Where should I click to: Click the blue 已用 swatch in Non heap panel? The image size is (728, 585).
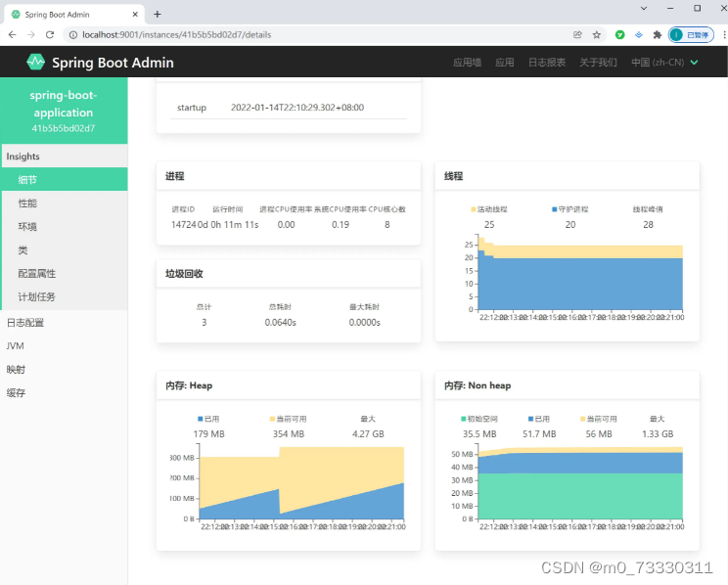530,419
